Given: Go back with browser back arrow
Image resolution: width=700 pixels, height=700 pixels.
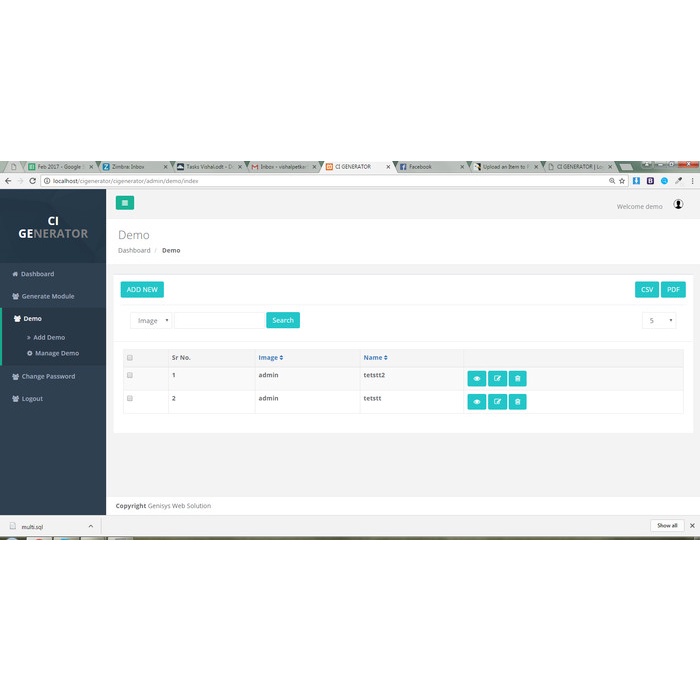Looking at the screenshot, I should (8, 181).
